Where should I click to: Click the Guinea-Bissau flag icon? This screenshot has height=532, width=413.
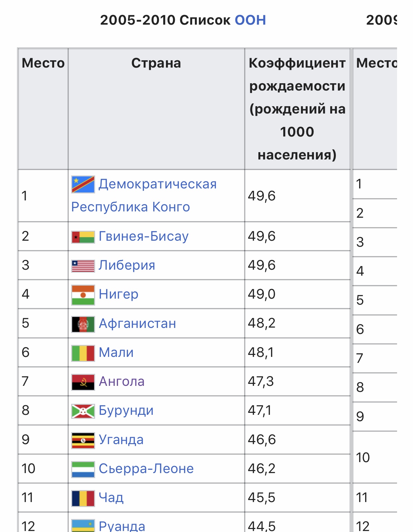pyautogui.click(x=83, y=237)
